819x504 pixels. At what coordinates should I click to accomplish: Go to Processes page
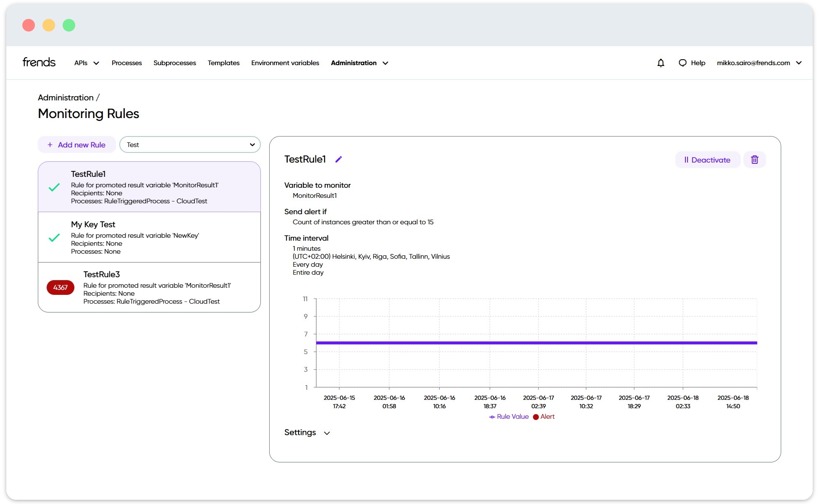pyautogui.click(x=126, y=63)
